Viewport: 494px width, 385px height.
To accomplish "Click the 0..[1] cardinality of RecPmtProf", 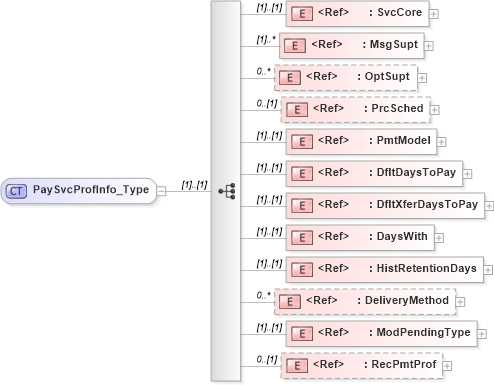I will 267,360.
